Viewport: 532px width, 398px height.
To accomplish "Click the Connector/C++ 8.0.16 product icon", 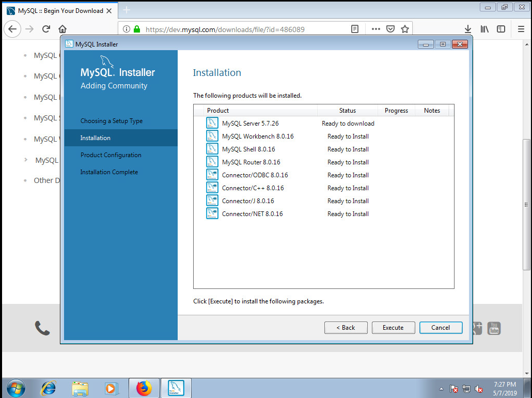I will pos(212,188).
